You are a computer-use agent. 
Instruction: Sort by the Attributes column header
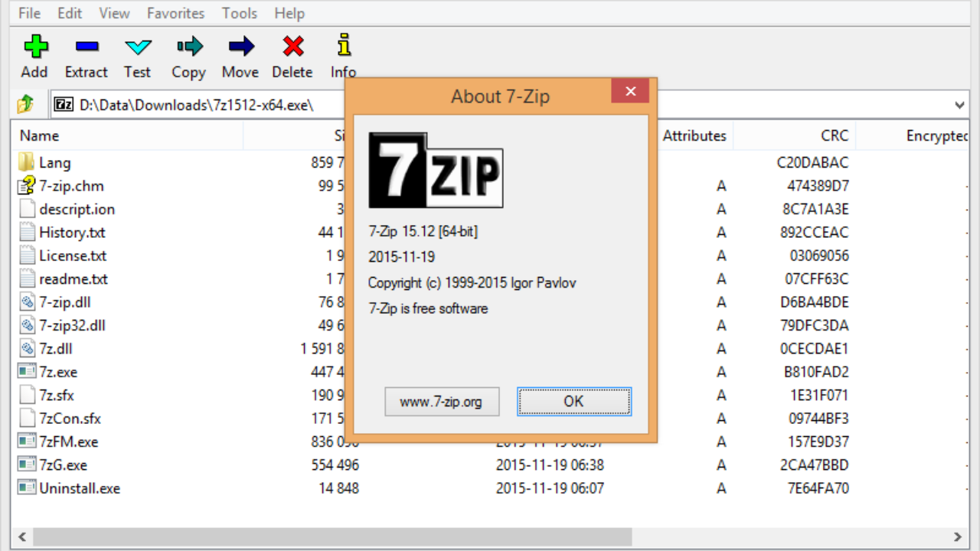coord(694,135)
